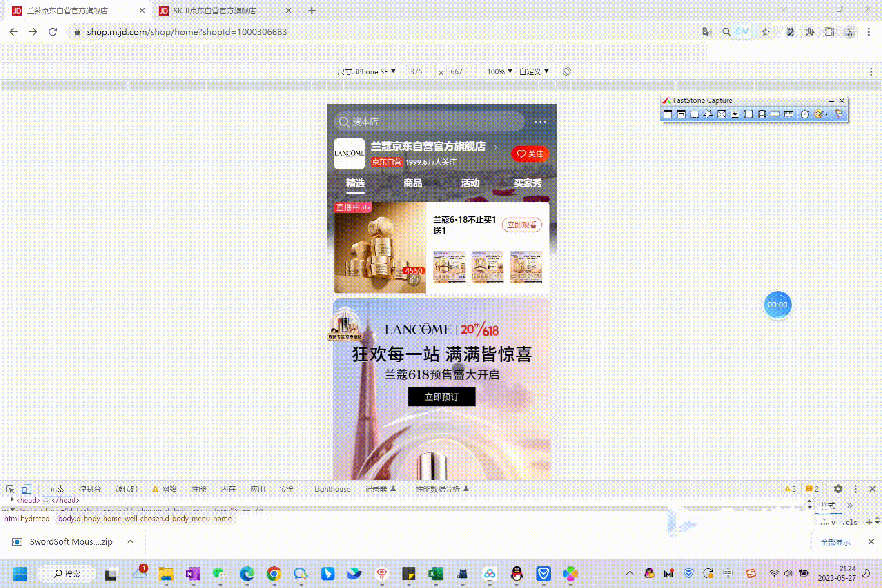882x588 pixels.
Task: Click the thumbs-up like icon on livestream
Action: tap(414, 280)
